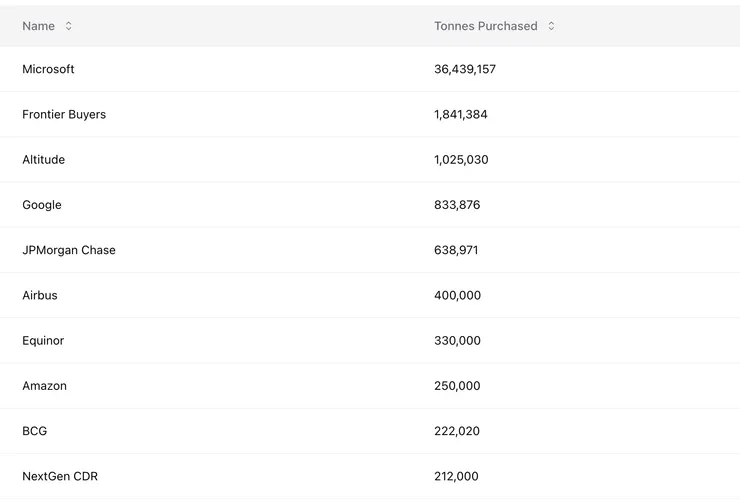The width and height of the screenshot is (740, 504).
Task: Click Microsoft's 36,439,157 tonnes value
Action: 465,69
